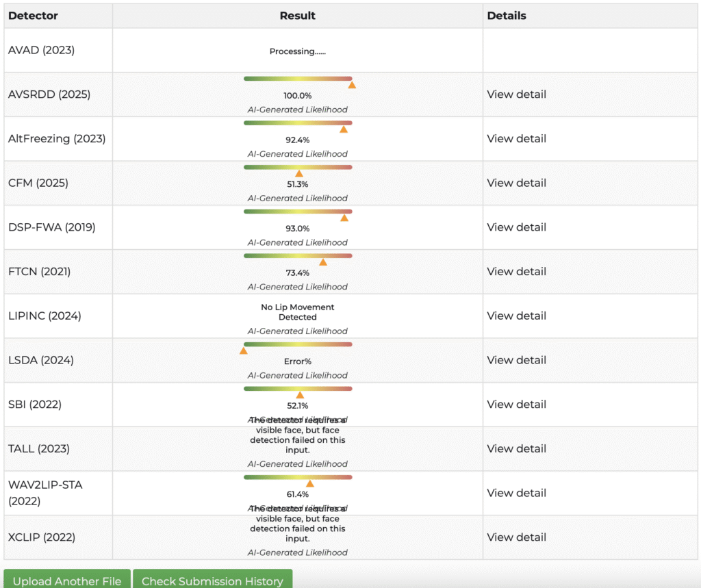The width and height of the screenshot is (701, 588).
Task: Click the Result column header
Action: pos(297,16)
